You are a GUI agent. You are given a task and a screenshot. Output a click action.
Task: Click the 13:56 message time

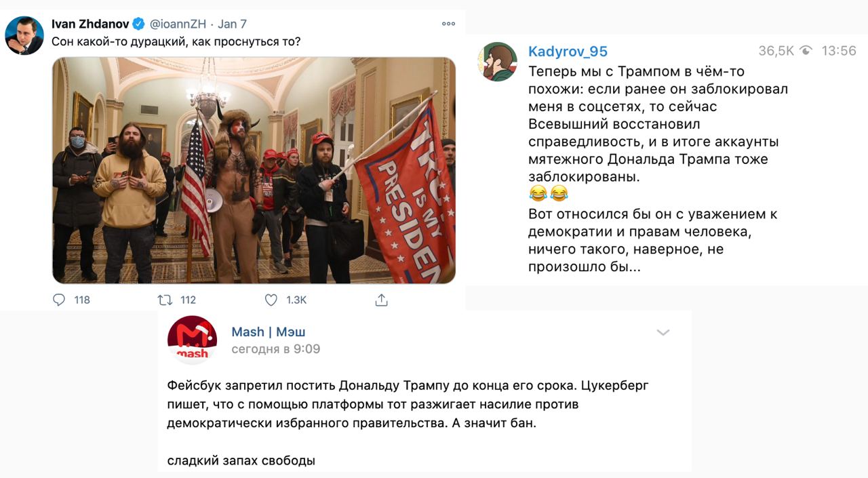pos(838,51)
